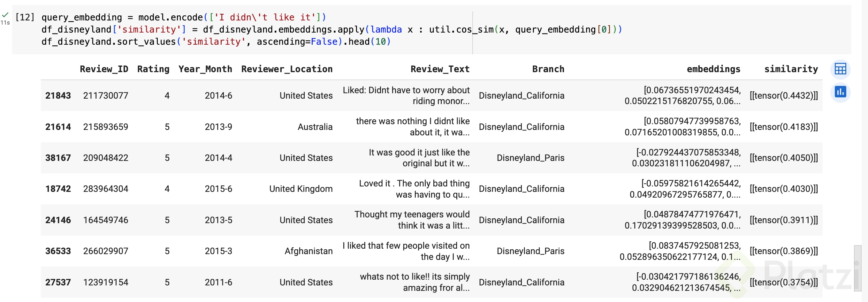Click the cell execution count [12]
The width and height of the screenshot is (868, 302).
(25, 17)
